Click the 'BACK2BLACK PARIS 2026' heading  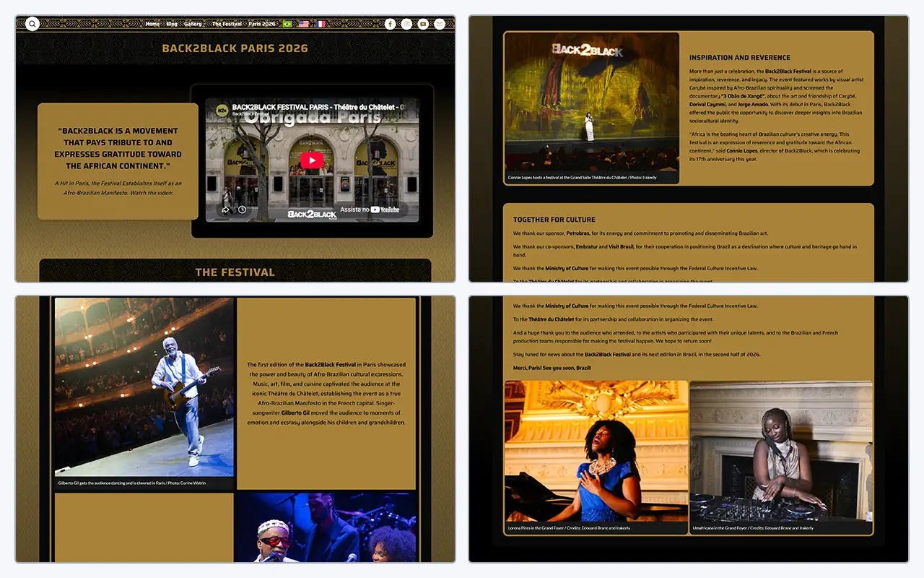click(x=235, y=48)
